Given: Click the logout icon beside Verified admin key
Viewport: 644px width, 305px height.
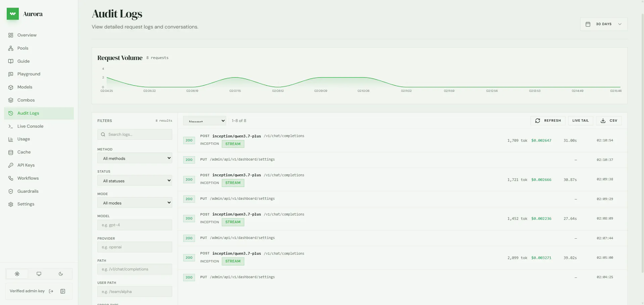Looking at the screenshot, I should point(51,291).
